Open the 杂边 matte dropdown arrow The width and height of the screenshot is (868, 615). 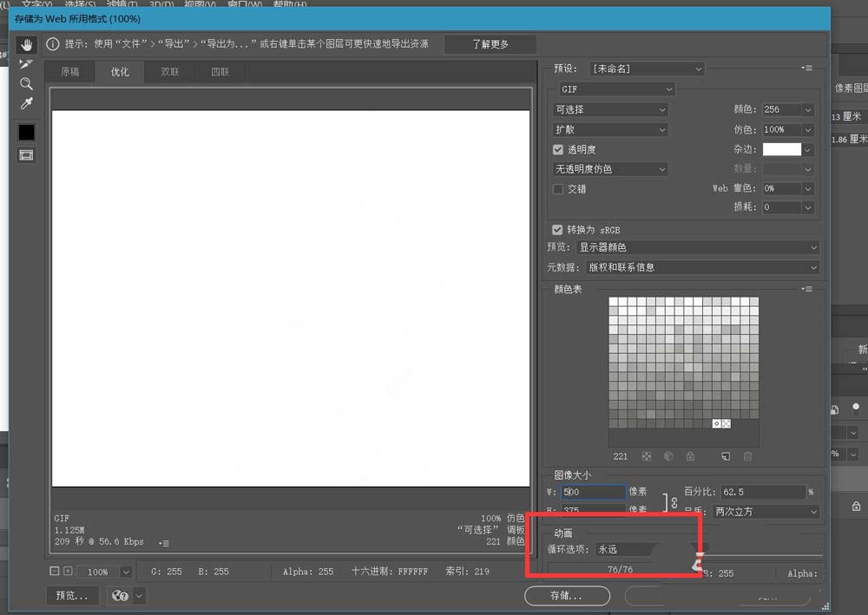(808, 149)
